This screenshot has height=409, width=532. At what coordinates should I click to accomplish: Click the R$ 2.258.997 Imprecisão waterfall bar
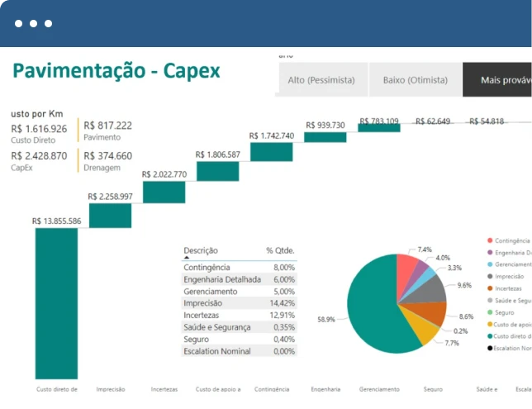click(110, 215)
